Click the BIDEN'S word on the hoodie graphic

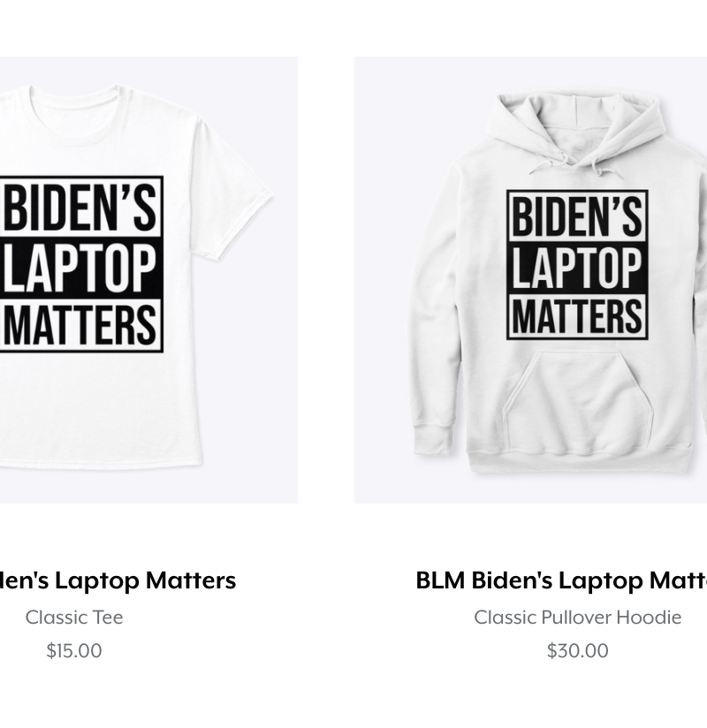point(577,216)
